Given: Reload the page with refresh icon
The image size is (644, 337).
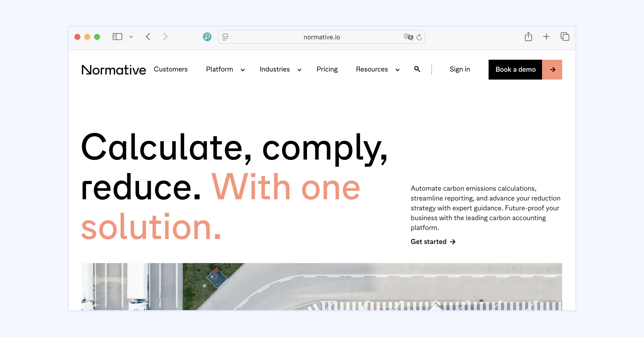Looking at the screenshot, I should pos(419,37).
